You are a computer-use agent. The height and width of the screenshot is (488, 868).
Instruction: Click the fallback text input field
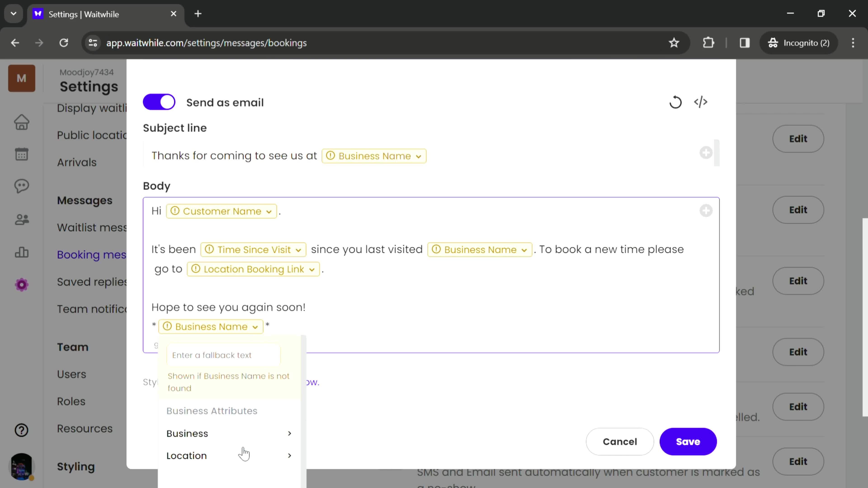click(223, 355)
